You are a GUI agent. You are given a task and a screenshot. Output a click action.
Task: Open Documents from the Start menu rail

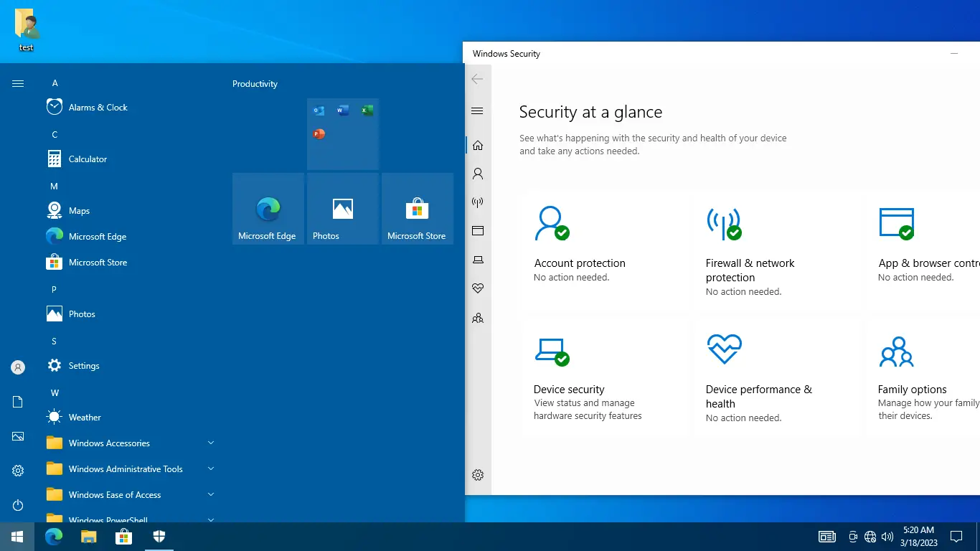[x=18, y=402]
